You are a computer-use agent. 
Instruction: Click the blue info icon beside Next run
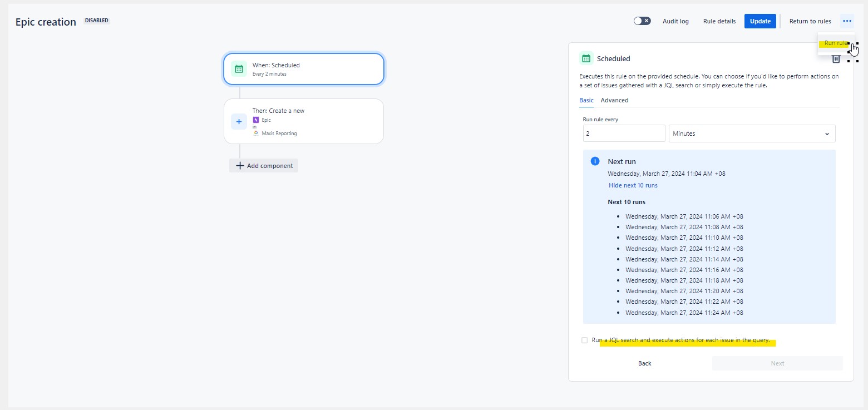click(595, 161)
